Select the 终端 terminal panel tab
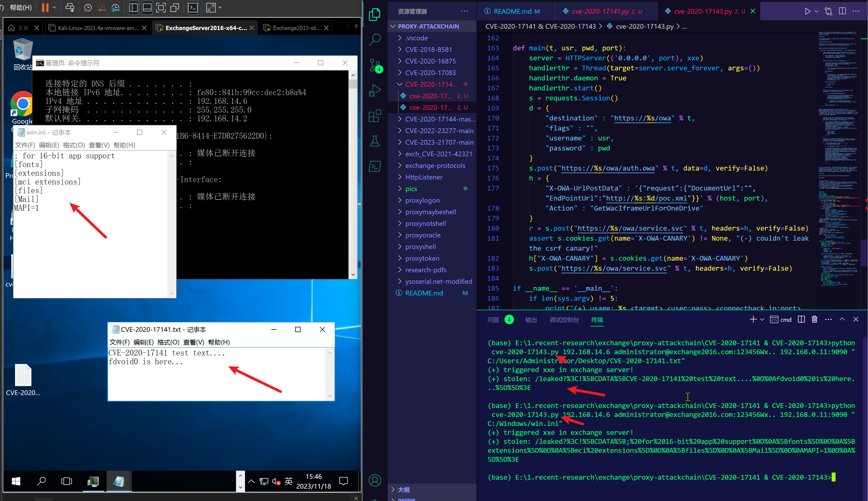This screenshot has width=868, height=501. tap(597, 320)
